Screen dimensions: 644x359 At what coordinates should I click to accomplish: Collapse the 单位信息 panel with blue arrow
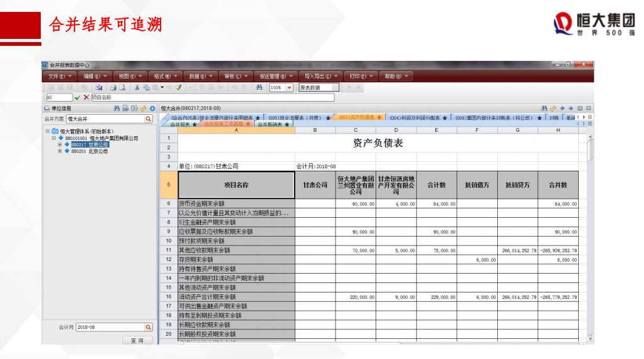click(x=152, y=109)
